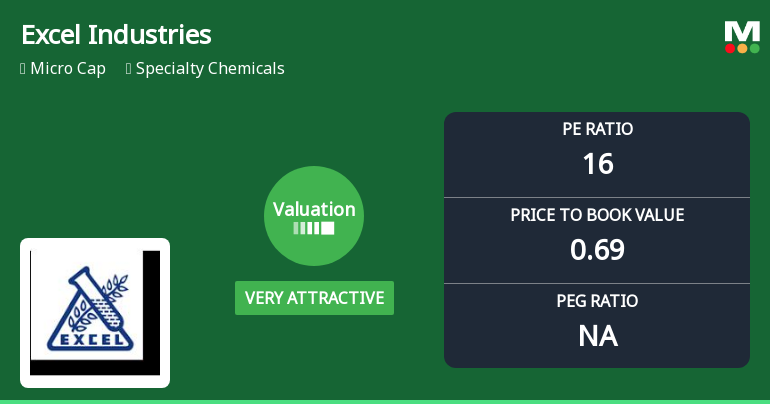Click the green Valuation circle
The width and height of the screenshot is (770, 404).
[x=314, y=215]
